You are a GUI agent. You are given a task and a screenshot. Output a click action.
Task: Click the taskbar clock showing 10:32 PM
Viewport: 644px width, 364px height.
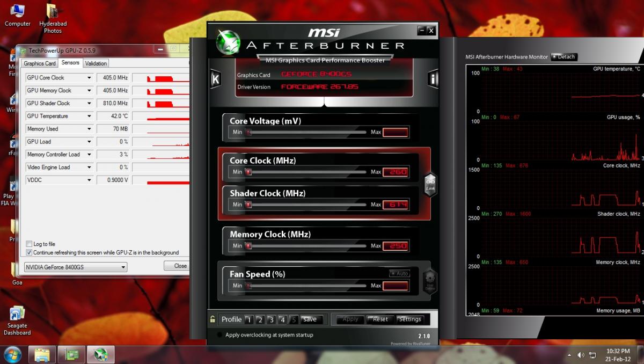click(x=617, y=354)
